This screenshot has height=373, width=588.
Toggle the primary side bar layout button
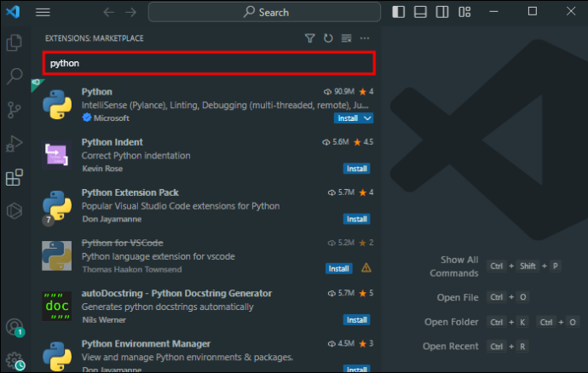point(398,12)
